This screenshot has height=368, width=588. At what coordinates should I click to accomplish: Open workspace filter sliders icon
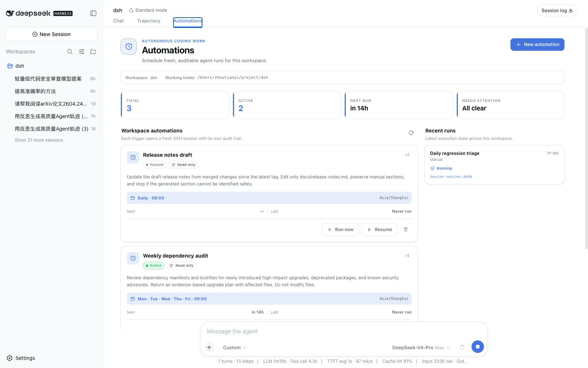[x=82, y=52]
